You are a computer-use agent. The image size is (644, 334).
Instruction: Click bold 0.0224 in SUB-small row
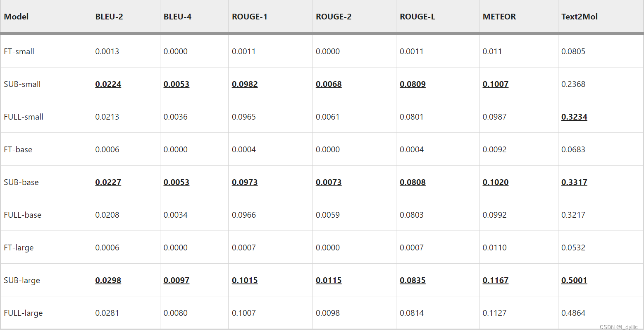pos(108,84)
